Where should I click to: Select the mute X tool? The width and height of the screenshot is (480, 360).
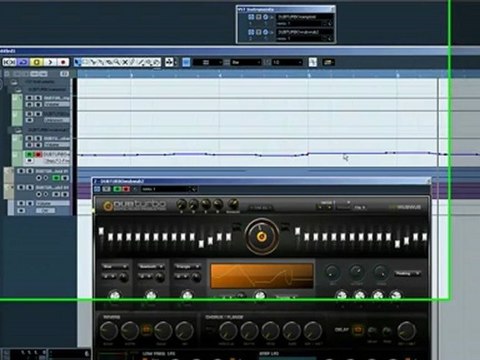(125, 62)
